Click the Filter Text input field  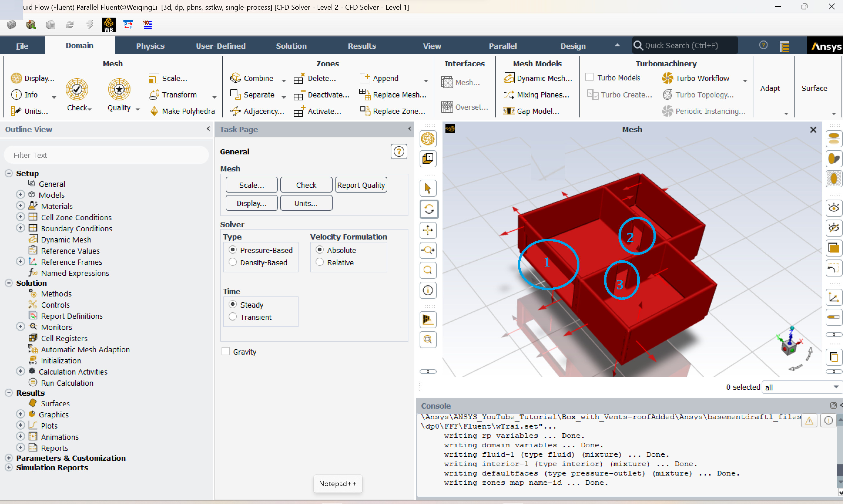(x=106, y=155)
